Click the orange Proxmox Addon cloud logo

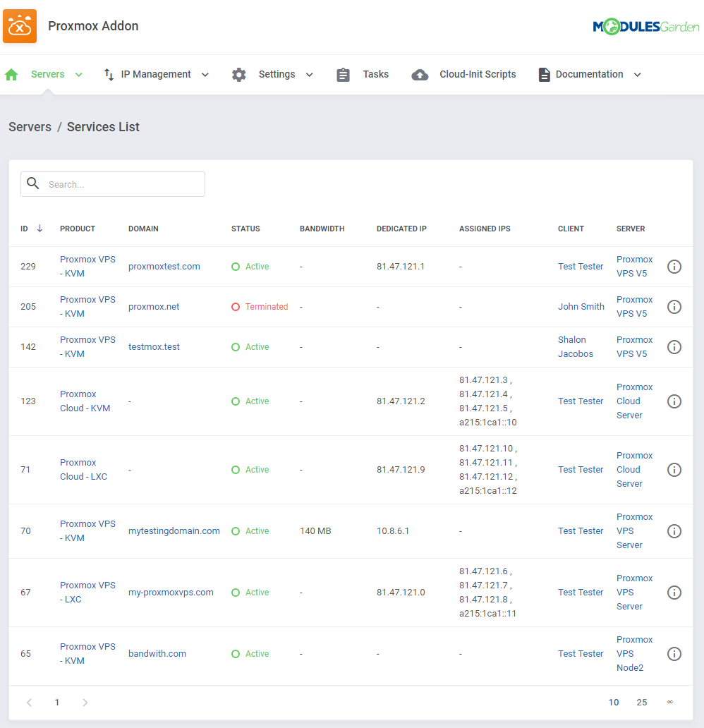20,26
